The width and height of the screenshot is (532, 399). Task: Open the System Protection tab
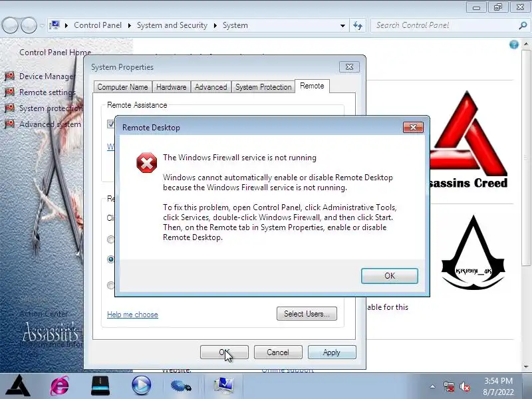point(263,87)
